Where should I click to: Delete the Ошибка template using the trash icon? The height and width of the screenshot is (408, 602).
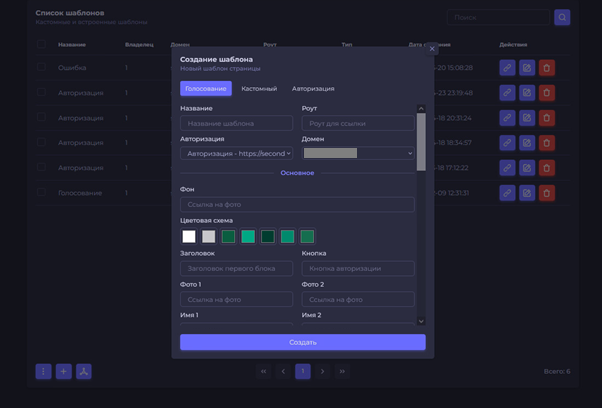pyautogui.click(x=547, y=68)
